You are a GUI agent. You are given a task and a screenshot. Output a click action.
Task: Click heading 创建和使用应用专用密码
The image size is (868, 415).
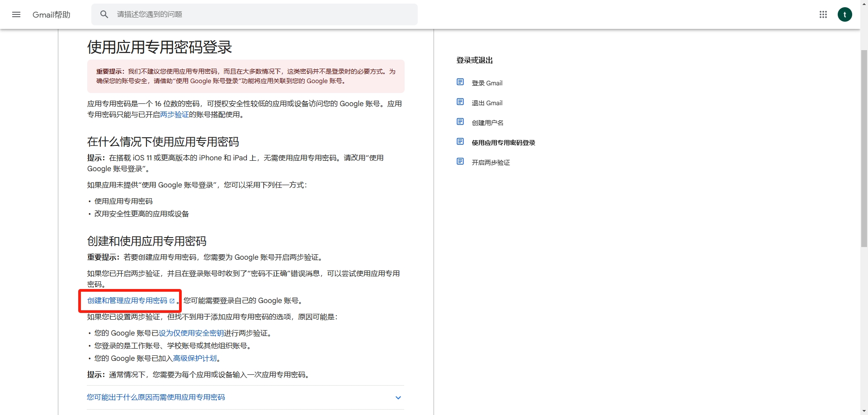[147, 241]
